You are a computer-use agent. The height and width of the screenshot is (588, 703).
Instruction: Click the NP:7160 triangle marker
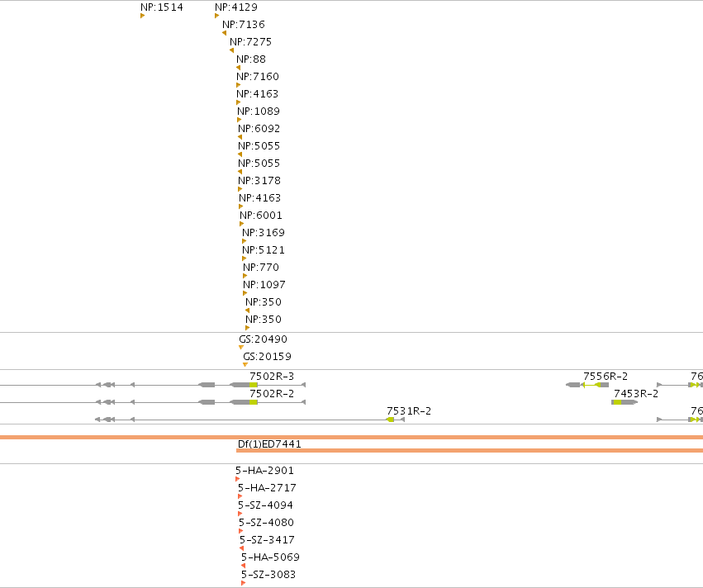click(x=239, y=85)
